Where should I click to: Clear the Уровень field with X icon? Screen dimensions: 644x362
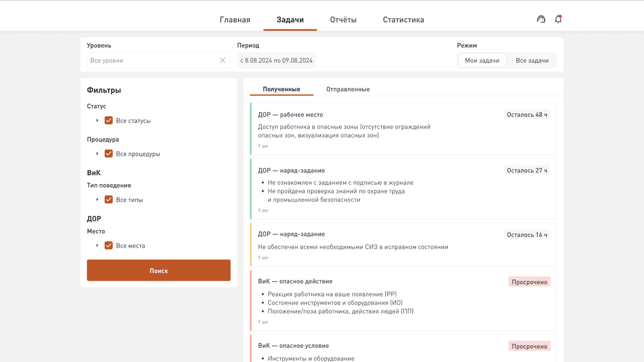coord(222,60)
